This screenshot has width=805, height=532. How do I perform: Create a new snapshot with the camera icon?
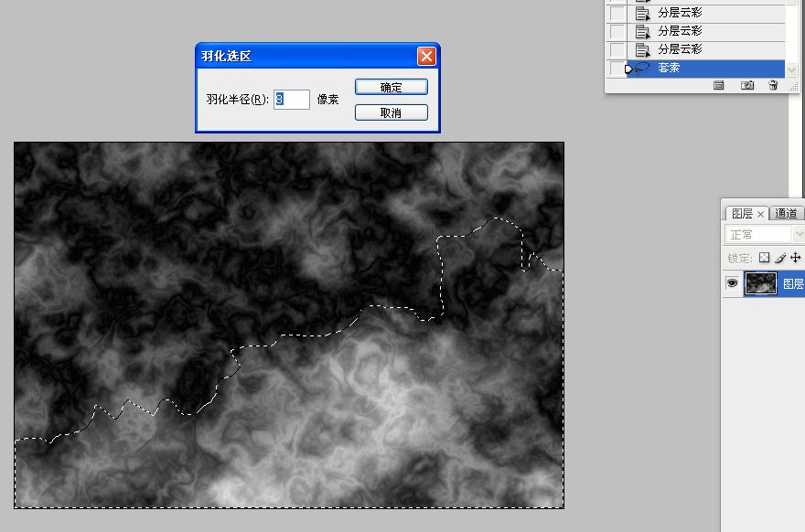click(747, 85)
